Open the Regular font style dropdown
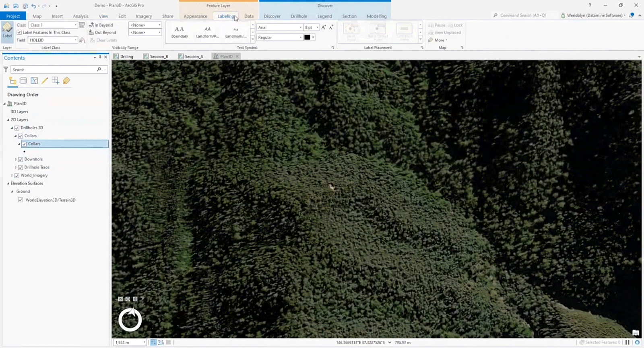This screenshot has width=644, height=348. click(x=300, y=37)
